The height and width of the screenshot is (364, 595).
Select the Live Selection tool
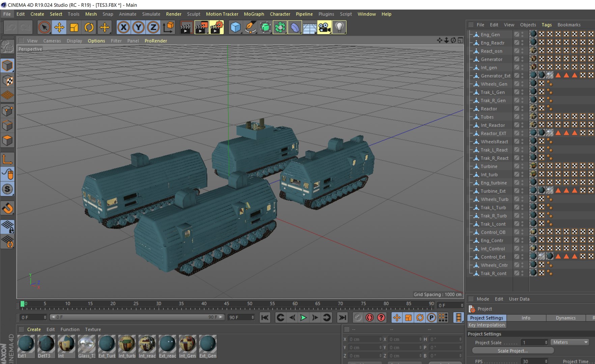pos(44,27)
